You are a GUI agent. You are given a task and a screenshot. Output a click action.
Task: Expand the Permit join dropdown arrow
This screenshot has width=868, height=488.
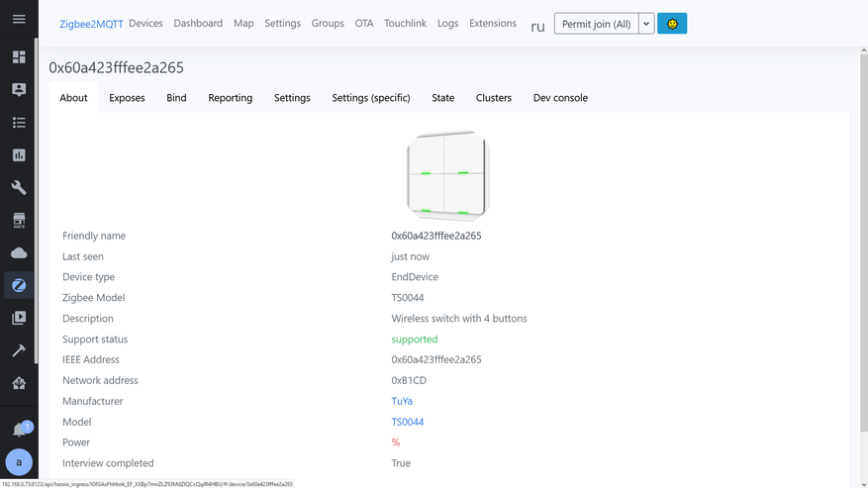point(646,24)
